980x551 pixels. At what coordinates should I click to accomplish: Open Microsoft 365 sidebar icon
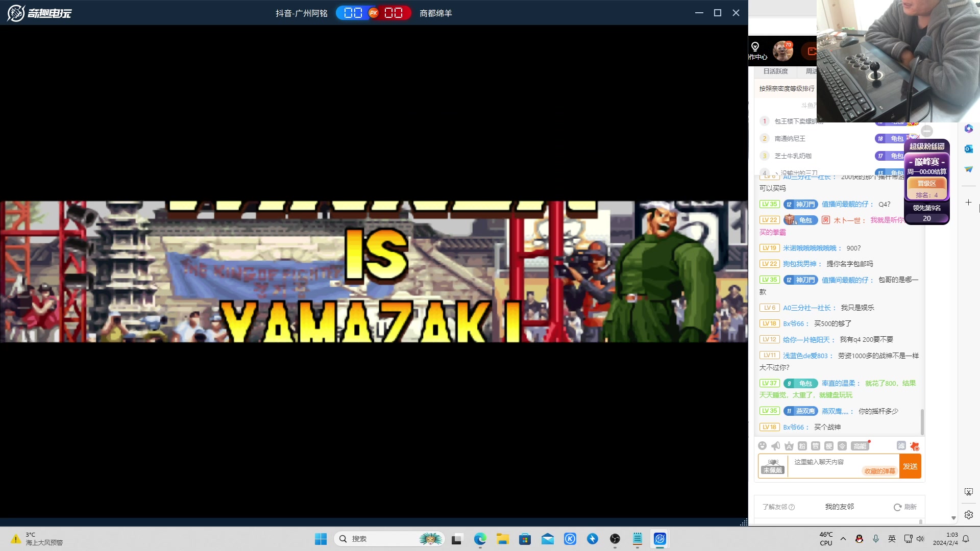(969, 129)
